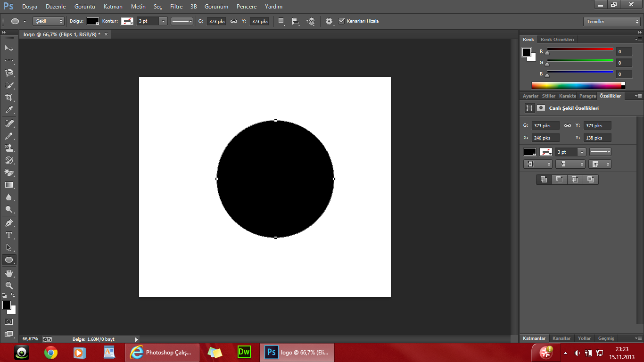Open Google Chrome from the taskbar

point(51,352)
